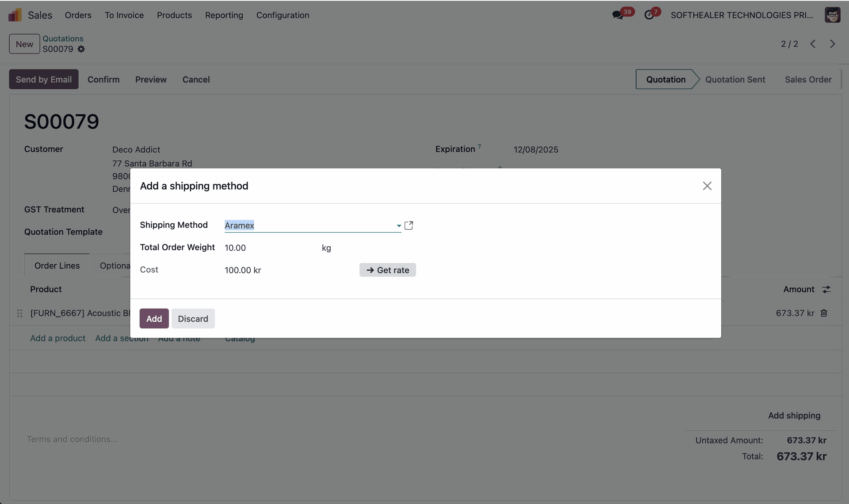Open the Configuration menu
This screenshot has width=849, height=504.
click(283, 15)
